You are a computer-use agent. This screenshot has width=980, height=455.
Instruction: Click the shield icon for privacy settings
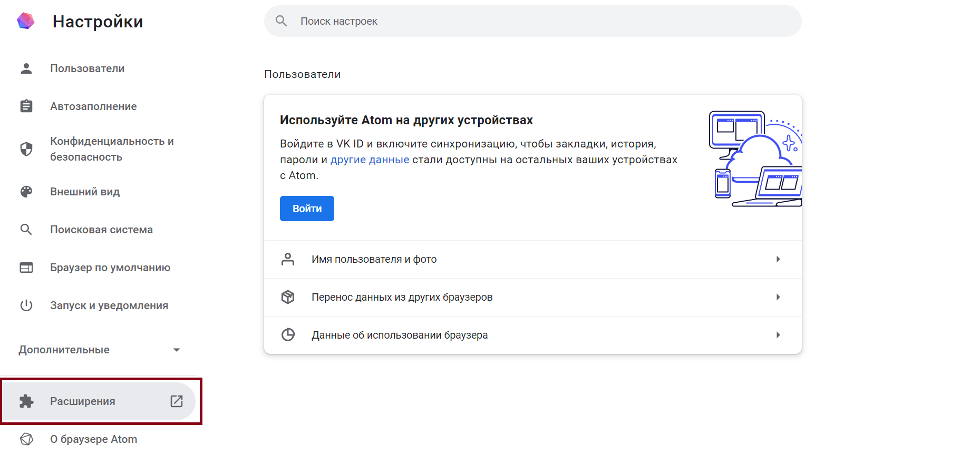pyautogui.click(x=26, y=149)
